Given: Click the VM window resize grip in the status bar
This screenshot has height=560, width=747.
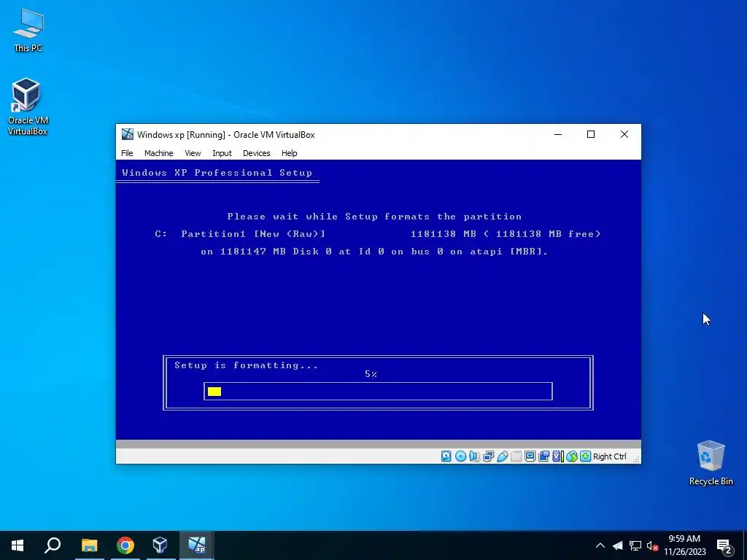Looking at the screenshot, I should (636, 459).
